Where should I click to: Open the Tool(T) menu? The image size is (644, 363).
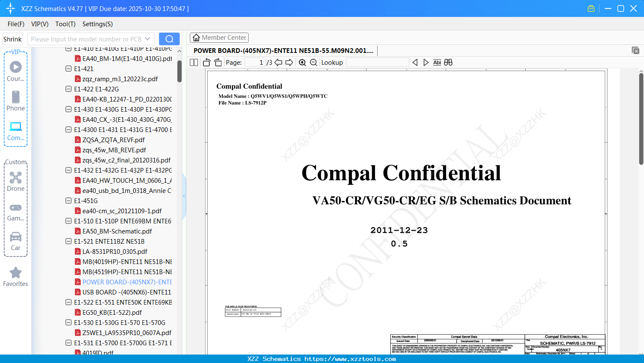click(66, 24)
